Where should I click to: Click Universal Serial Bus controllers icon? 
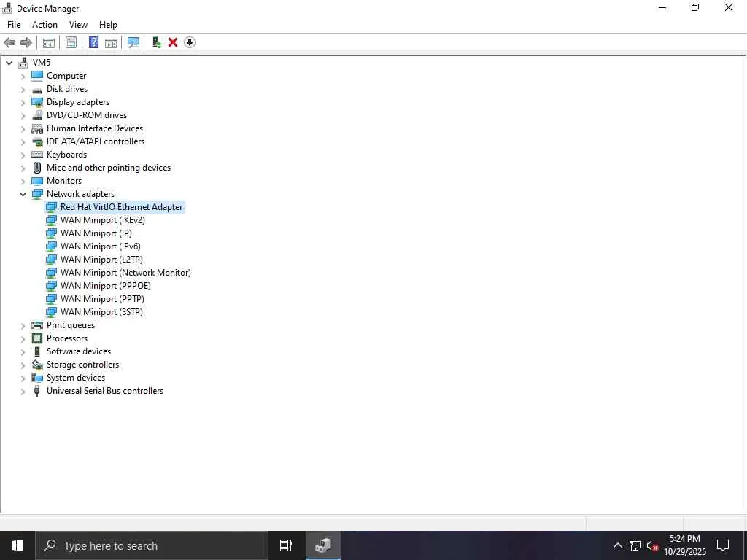click(37, 391)
